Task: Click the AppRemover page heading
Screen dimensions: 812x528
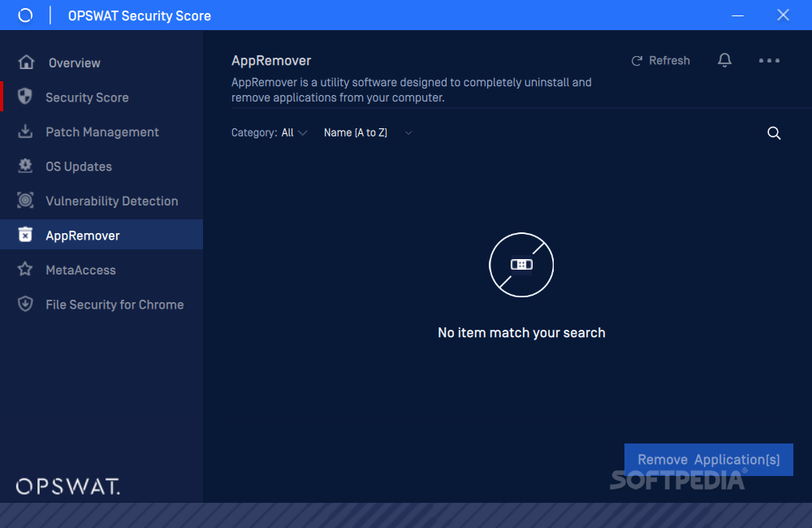Action: click(x=271, y=61)
